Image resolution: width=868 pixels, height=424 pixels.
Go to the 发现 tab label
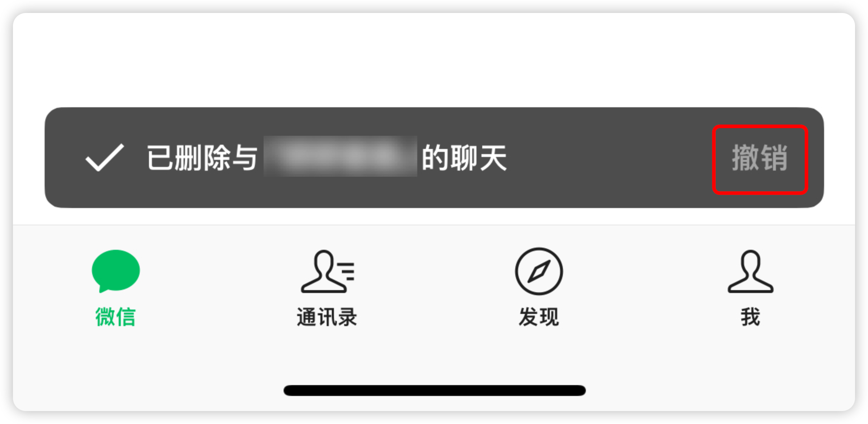click(x=539, y=317)
